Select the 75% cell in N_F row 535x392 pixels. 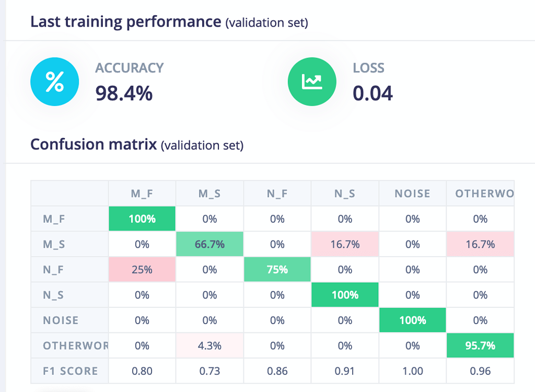pos(277,269)
